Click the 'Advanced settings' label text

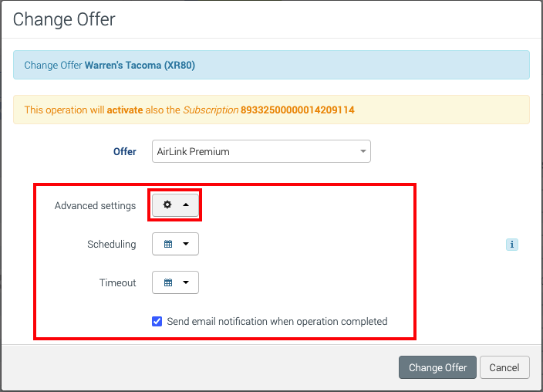pyautogui.click(x=95, y=206)
